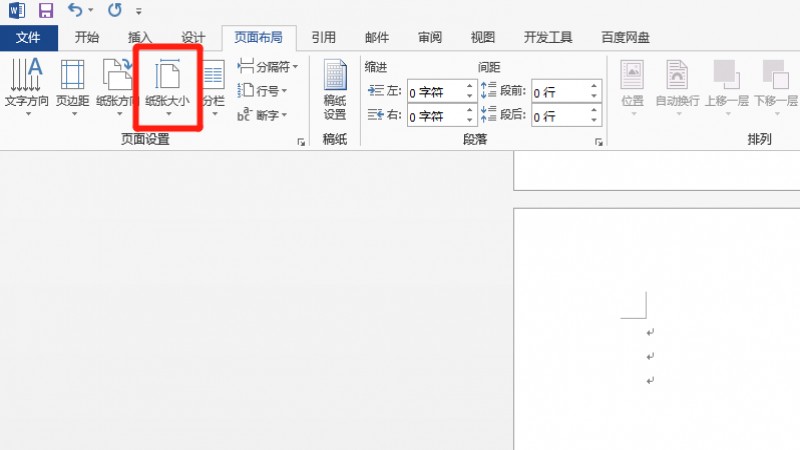Image resolution: width=800 pixels, height=450 pixels.
Task: Open the 审阅 tab
Action: coord(430,37)
